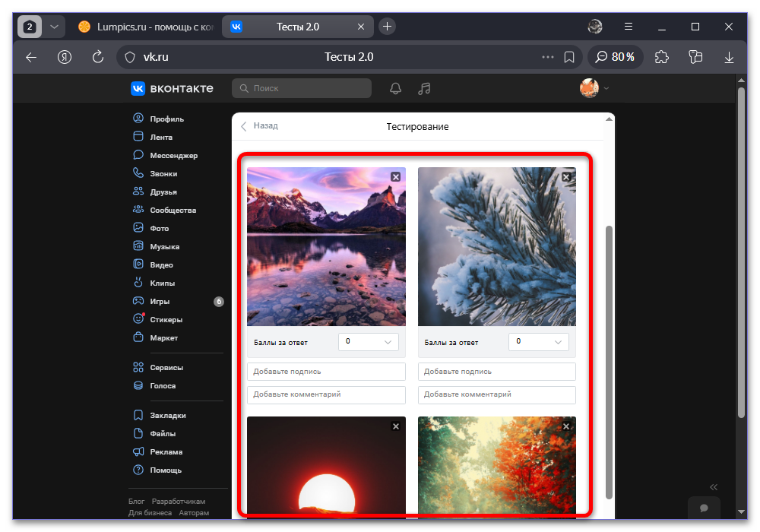Click the notifications bell icon
This screenshot has height=532, width=760.
tap(395, 88)
